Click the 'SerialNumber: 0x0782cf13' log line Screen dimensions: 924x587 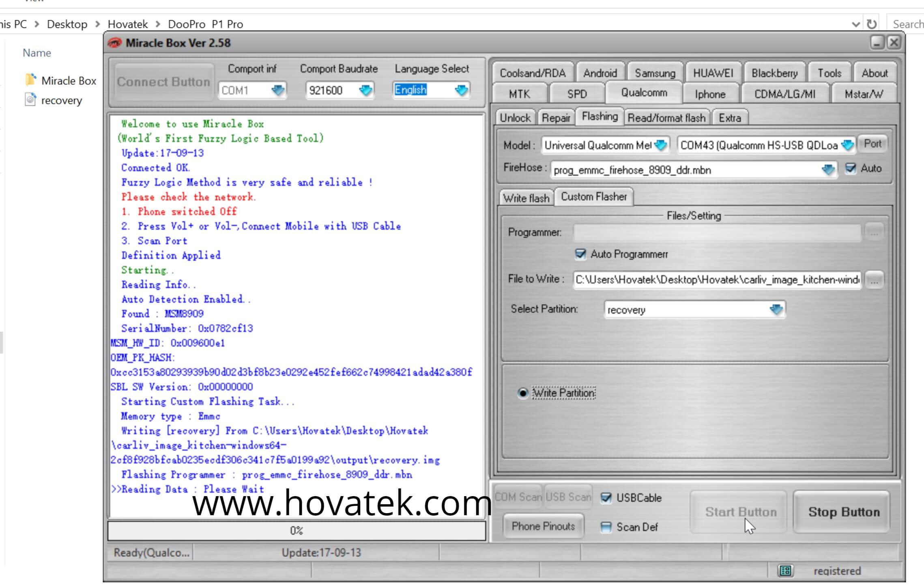(x=187, y=328)
